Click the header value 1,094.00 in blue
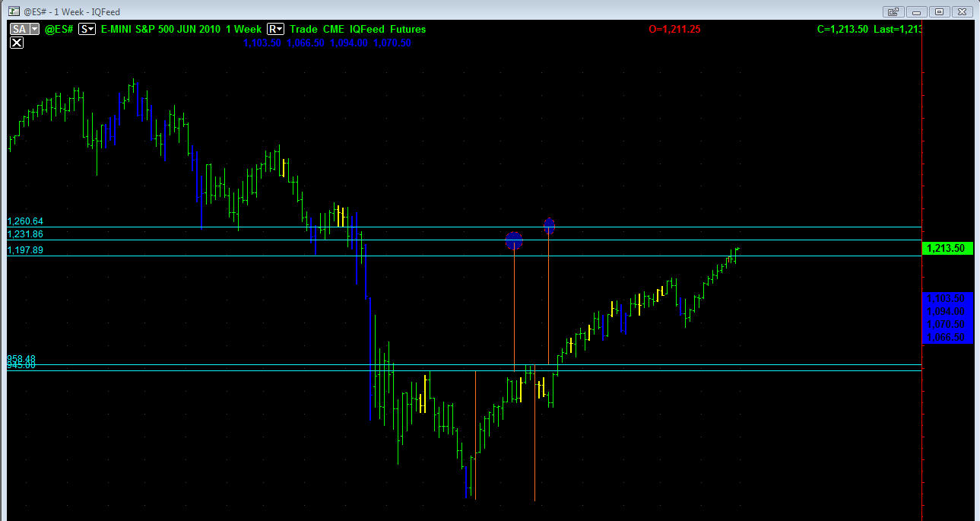Screen dimensions: 980x521 350,43
